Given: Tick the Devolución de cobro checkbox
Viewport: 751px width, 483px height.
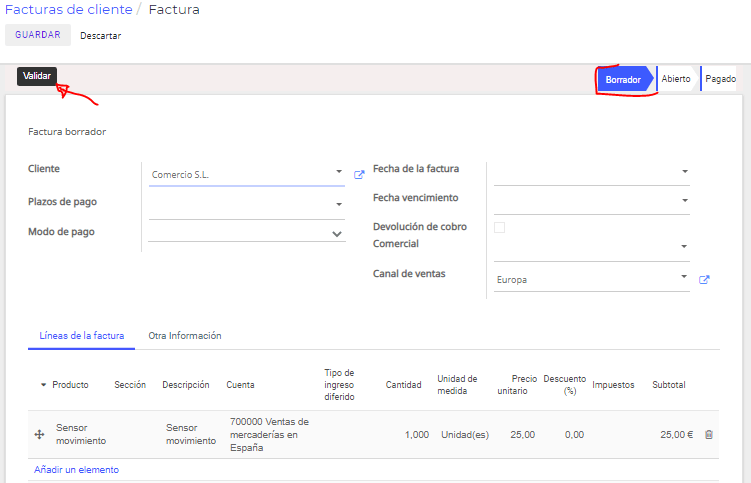Looking at the screenshot, I should (x=500, y=227).
